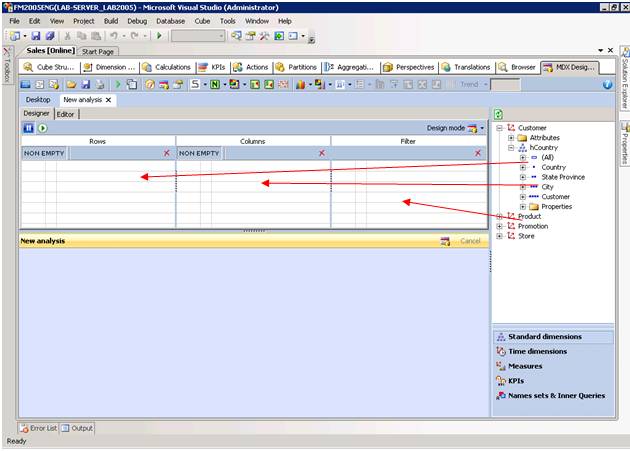Image resolution: width=630 pixels, height=451 pixels.
Task: Click the green refresh icon above the dimension tree
Action: click(x=498, y=114)
